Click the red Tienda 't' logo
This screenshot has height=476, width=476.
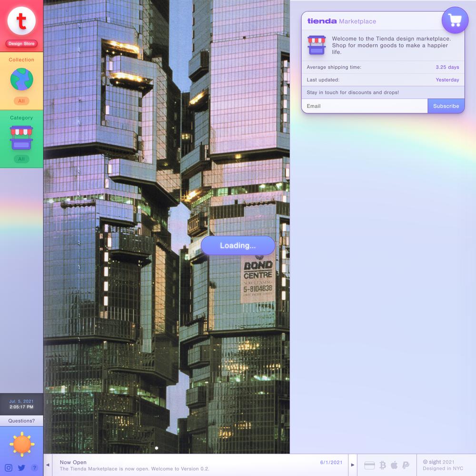(x=21, y=20)
